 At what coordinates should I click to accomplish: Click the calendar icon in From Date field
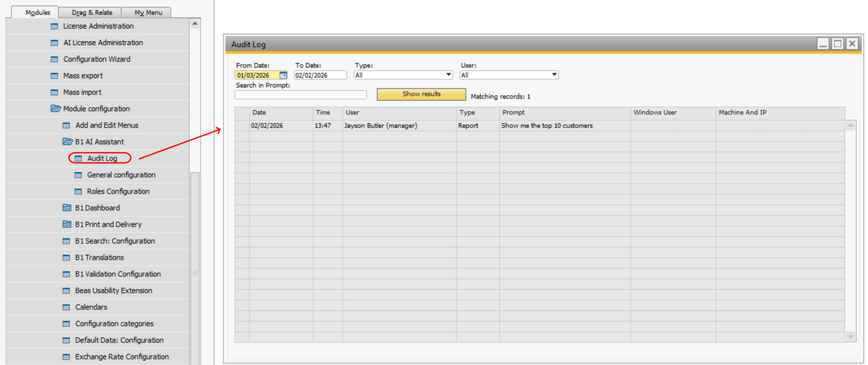(283, 75)
